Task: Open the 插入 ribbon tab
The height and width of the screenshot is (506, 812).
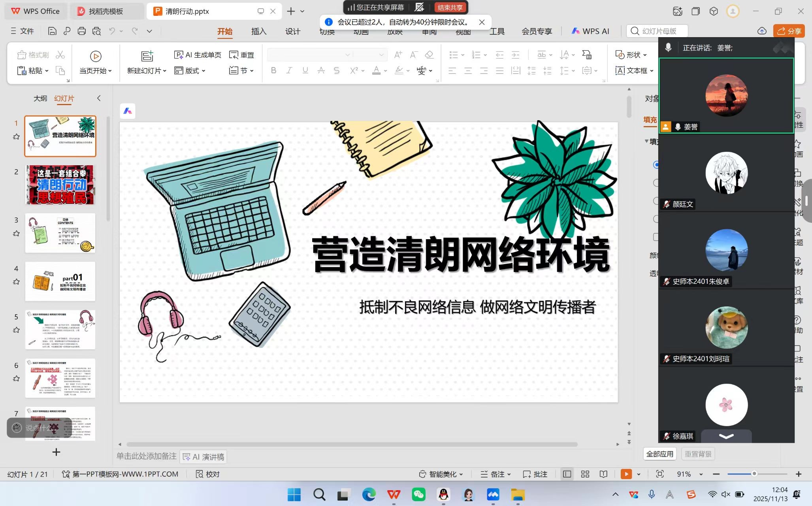Action: coord(259,31)
